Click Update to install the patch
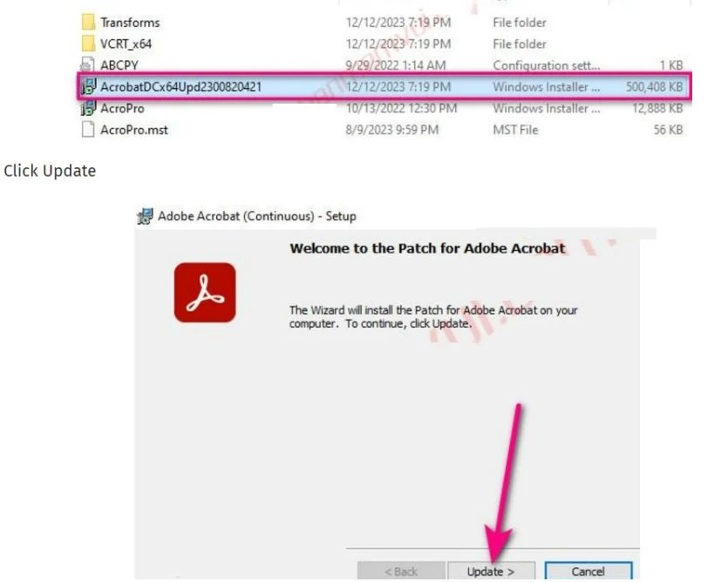Viewport: 728px width, 582px height. coord(491,572)
